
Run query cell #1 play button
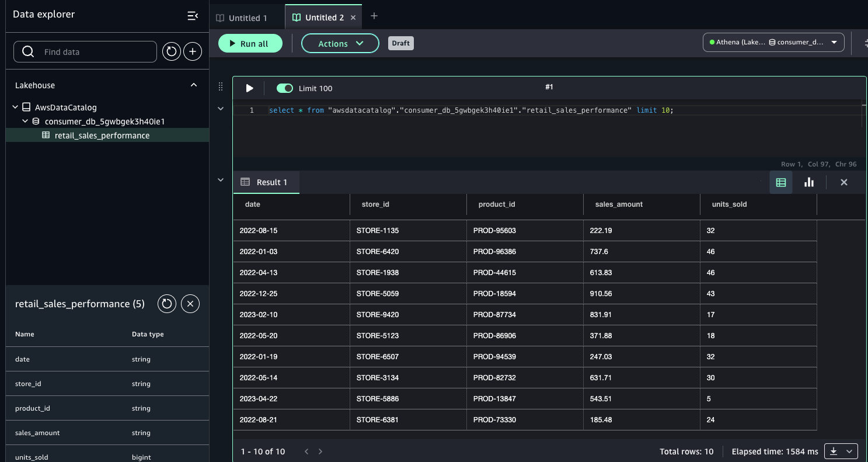click(249, 88)
